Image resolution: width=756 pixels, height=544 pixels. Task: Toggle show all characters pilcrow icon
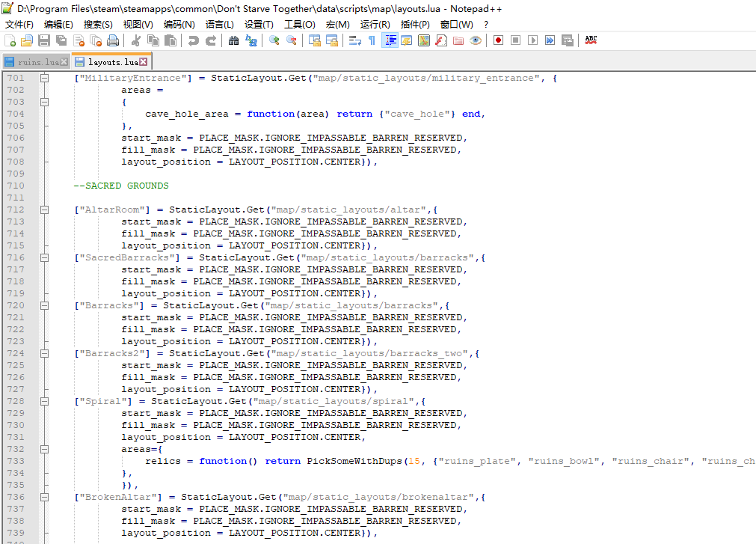[372, 40]
